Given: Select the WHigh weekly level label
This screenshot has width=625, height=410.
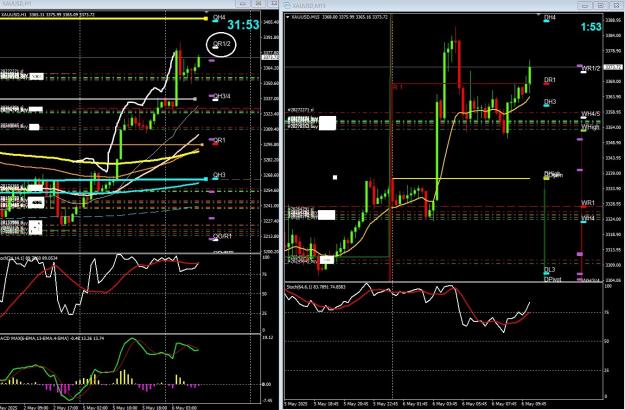Looking at the screenshot, I should pos(590,128).
